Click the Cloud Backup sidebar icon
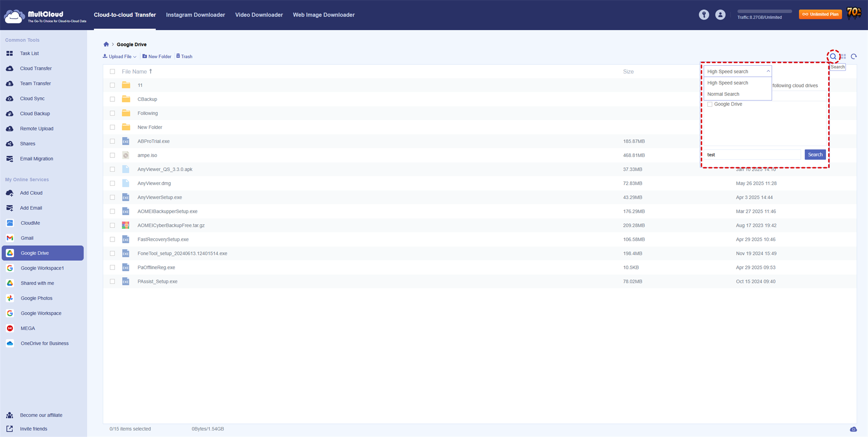This screenshot has width=868, height=437. point(10,114)
